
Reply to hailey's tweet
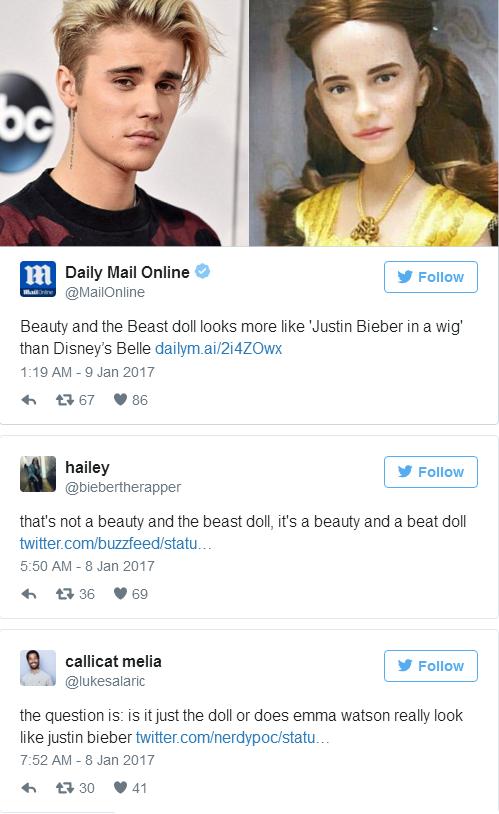point(29,594)
